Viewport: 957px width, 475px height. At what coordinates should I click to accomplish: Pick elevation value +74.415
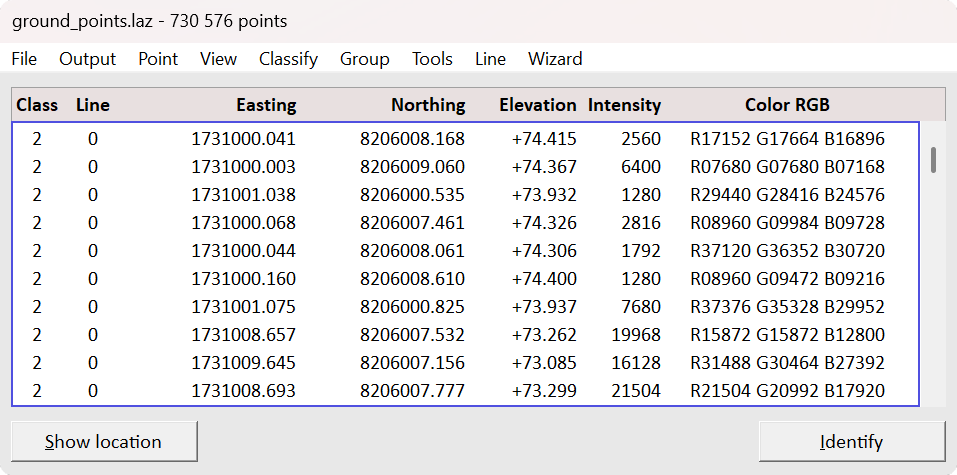pyautogui.click(x=544, y=139)
